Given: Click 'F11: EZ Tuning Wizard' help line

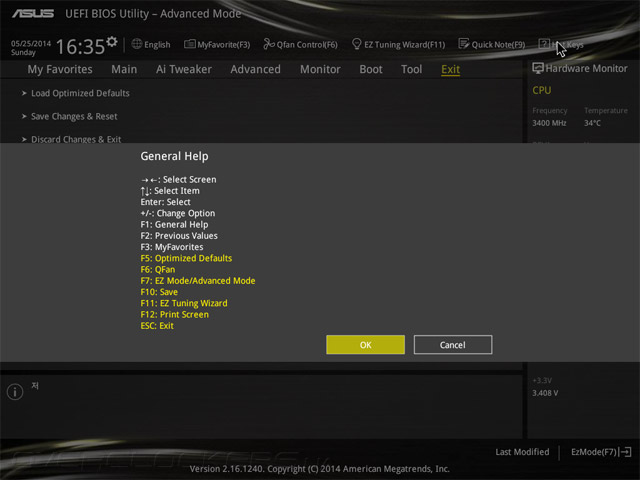Looking at the screenshot, I should (x=184, y=303).
